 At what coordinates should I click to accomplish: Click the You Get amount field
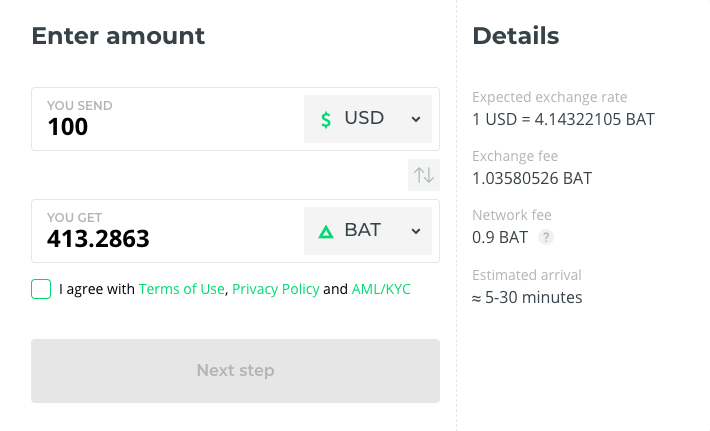165,239
